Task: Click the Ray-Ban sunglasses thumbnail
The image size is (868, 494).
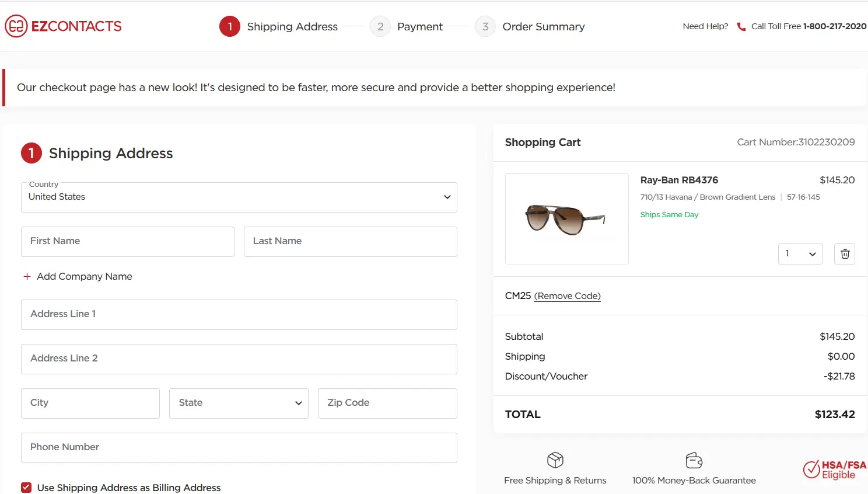Action: point(566,219)
